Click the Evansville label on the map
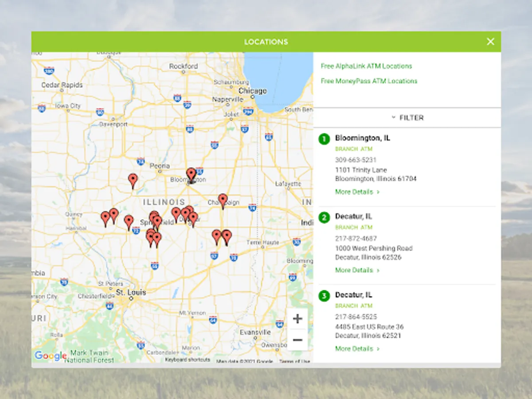Image resolution: width=532 pixels, height=399 pixels. 255,332
